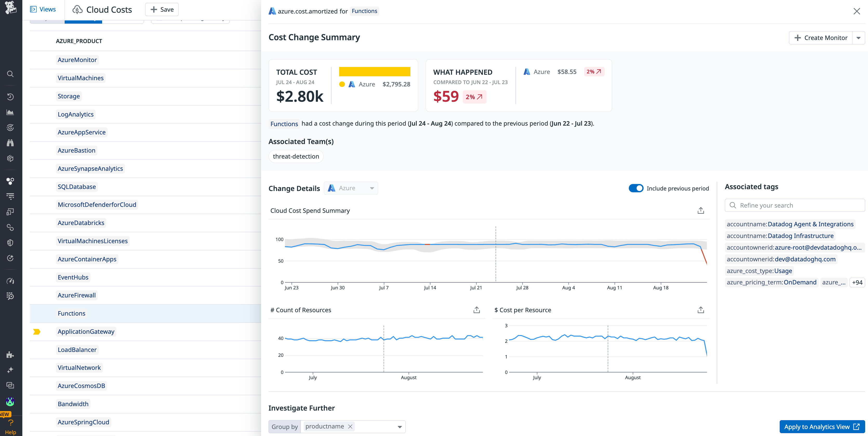Click the Security shield icon in sidebar
This screenshot has width=868, height=436.
click(10, 242)
